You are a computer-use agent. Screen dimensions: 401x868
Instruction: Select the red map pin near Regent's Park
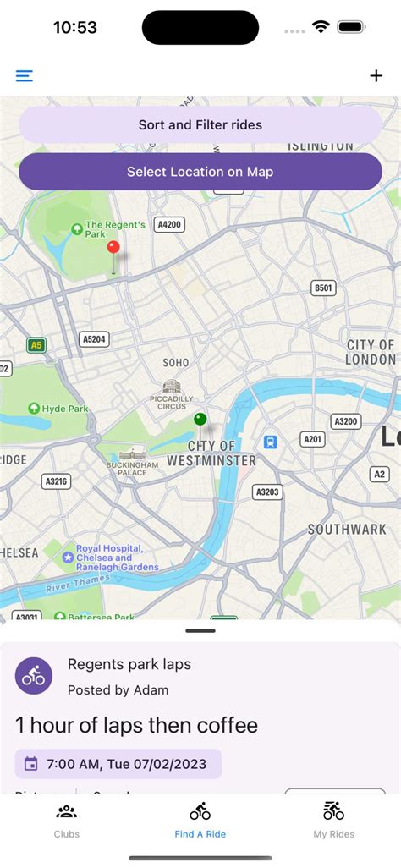tap(113, 257)
